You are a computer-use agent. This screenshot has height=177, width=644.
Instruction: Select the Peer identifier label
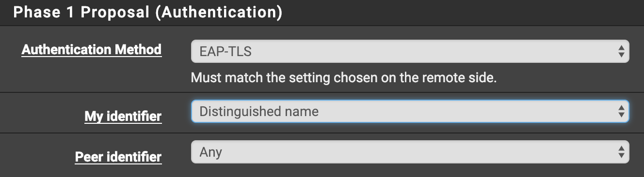point(118,157)
